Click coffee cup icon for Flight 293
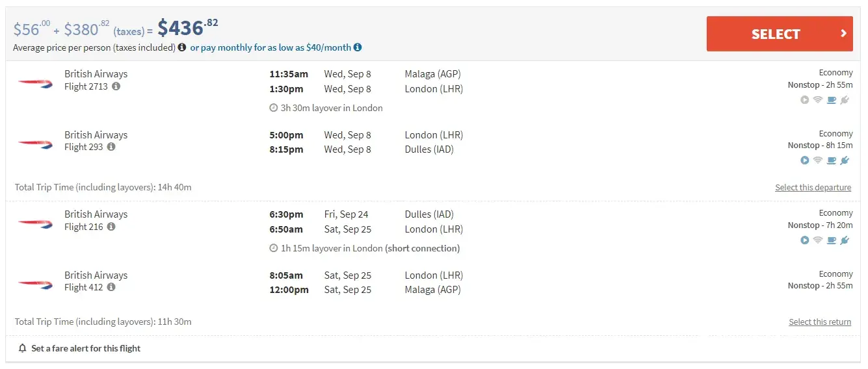This screenshot has height=369, width=868. click(x=832, y=160)
